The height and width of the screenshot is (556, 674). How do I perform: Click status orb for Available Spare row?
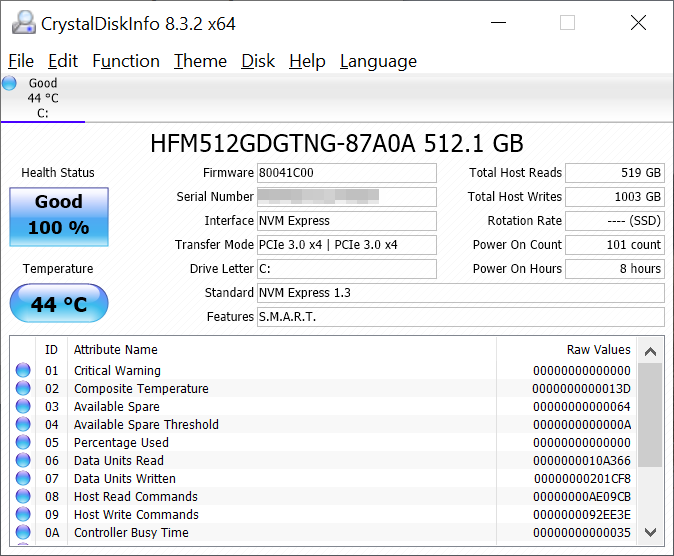pyautogui.click(x=23, y=406)
